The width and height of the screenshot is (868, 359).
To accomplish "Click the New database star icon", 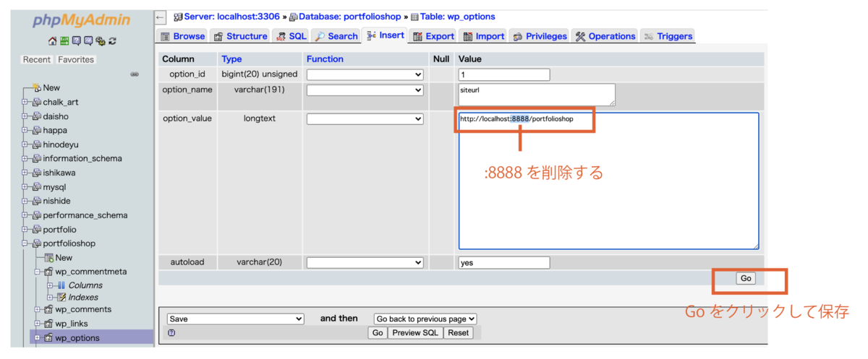I will click(36, 87).
